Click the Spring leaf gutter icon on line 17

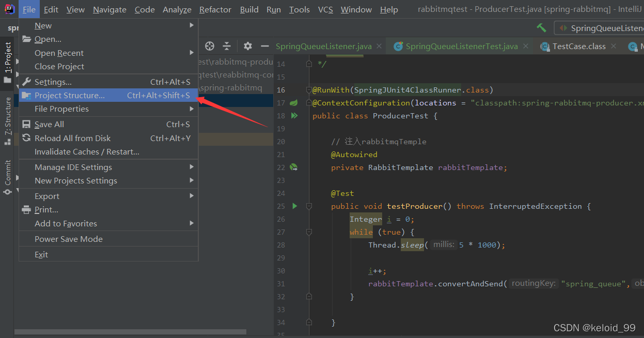tap(294, 103)
